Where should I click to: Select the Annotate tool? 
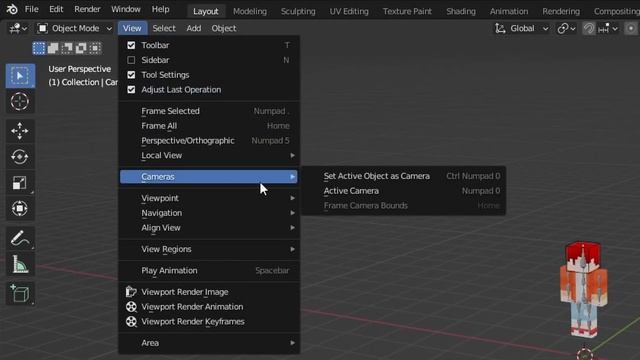point(20,238)
